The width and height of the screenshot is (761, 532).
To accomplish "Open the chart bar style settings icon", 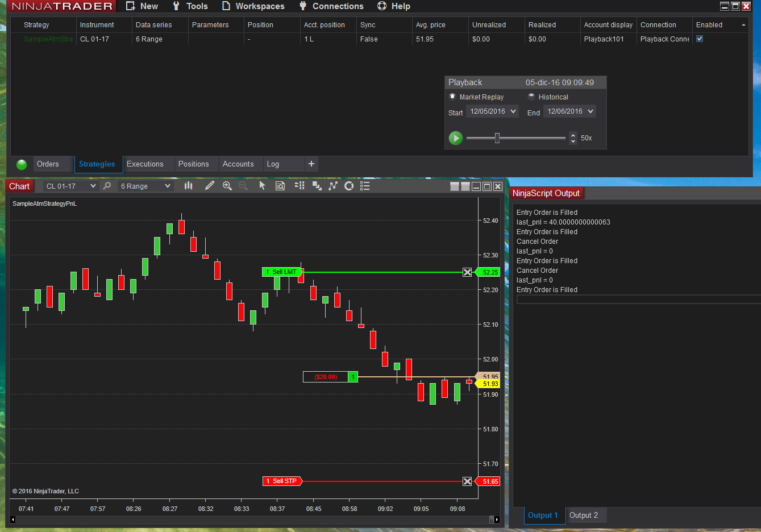I will point(188,186).
